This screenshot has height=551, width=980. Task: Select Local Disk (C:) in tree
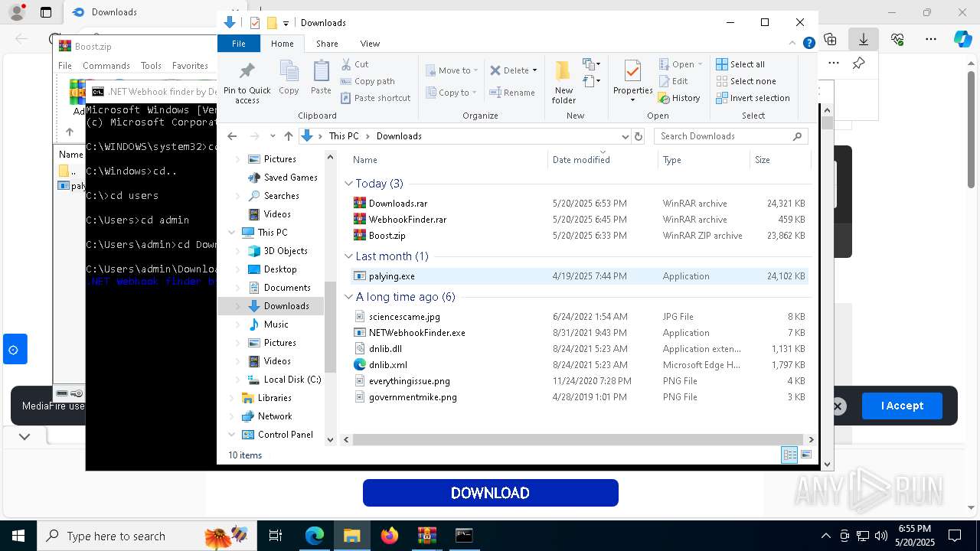pos(292,380)
